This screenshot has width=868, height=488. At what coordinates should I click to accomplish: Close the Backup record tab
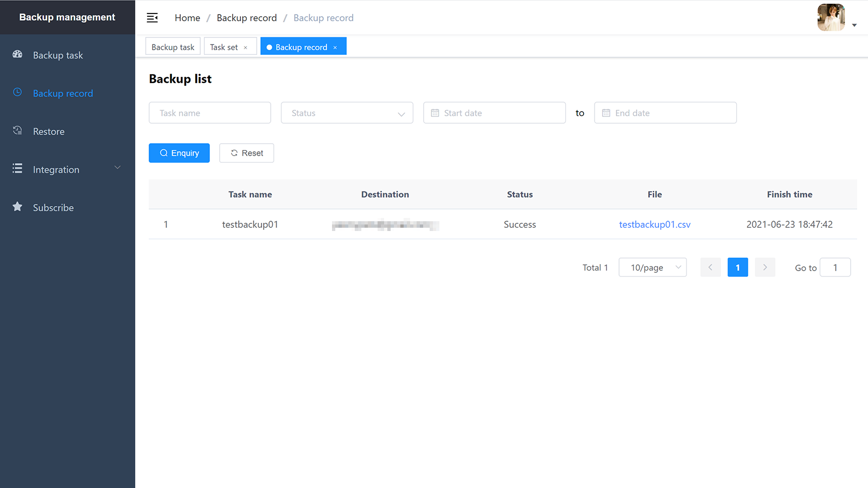[335, 48]
